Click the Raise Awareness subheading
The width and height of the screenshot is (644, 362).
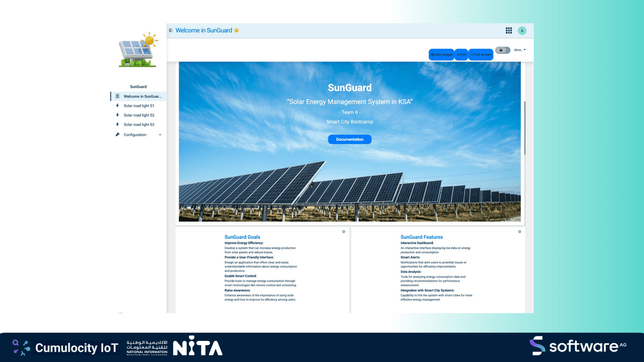pos(237,291)
